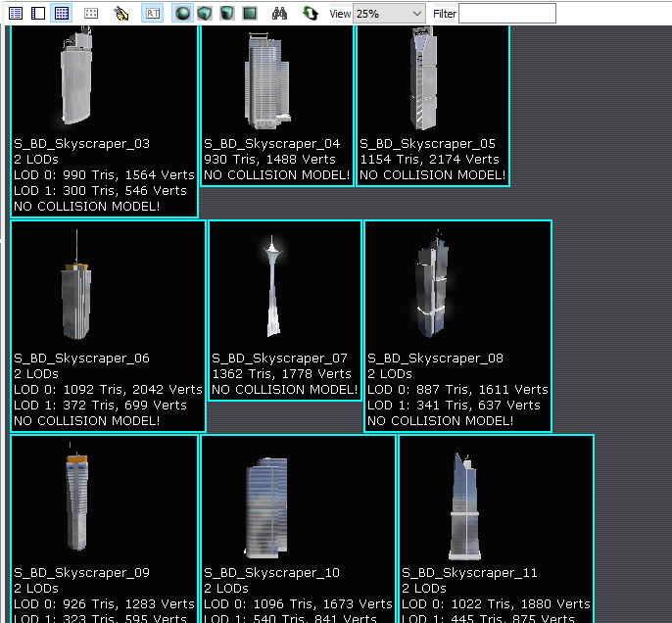Click the dotted grouping icon in toolbar

pos(91,13)
